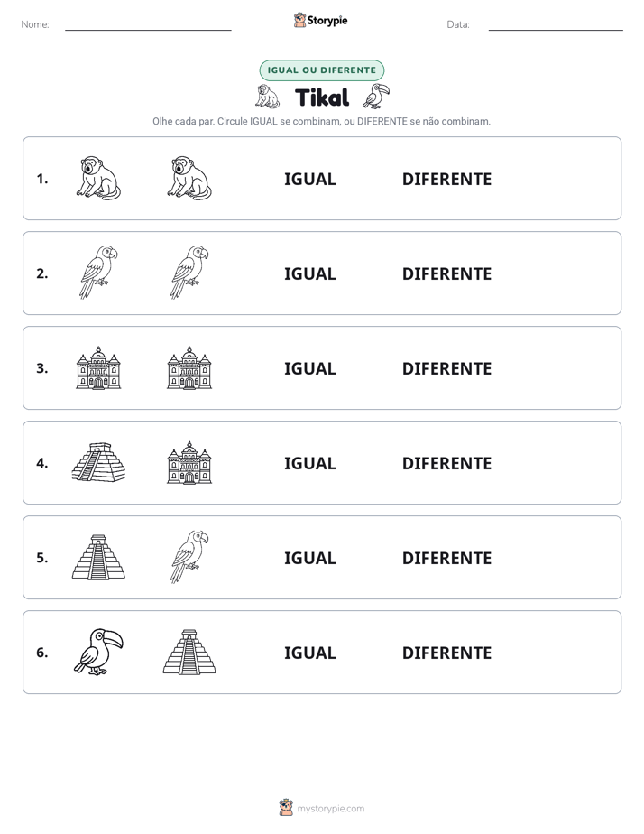Click the Storypie logo at top
The height and width of the screenshot is (834, 644).
320,20
